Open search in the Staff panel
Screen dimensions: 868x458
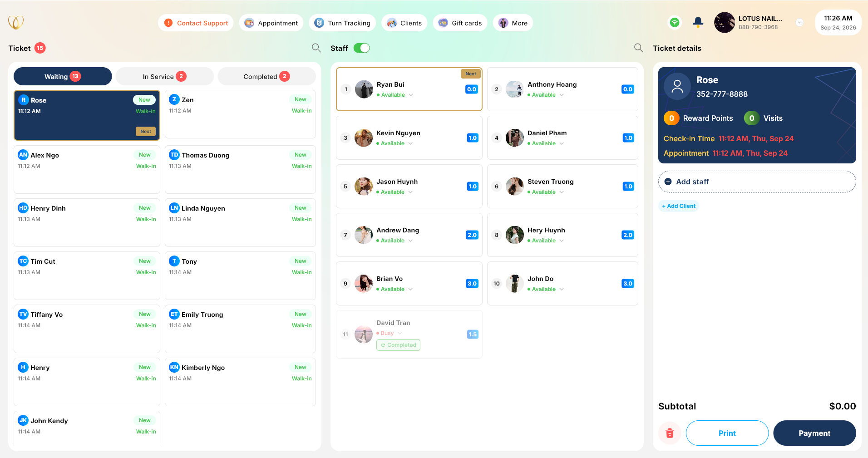click(638, 48)
